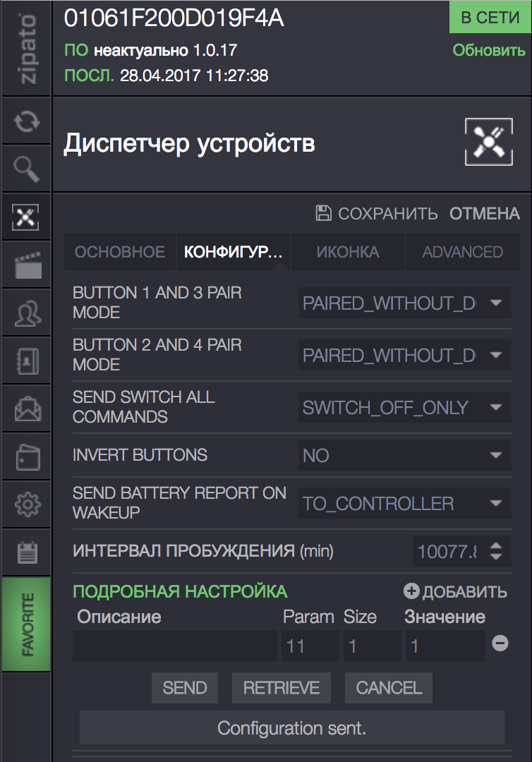Expand Button 1 and 3 pair mode dropdown

(x=405, y=303)
